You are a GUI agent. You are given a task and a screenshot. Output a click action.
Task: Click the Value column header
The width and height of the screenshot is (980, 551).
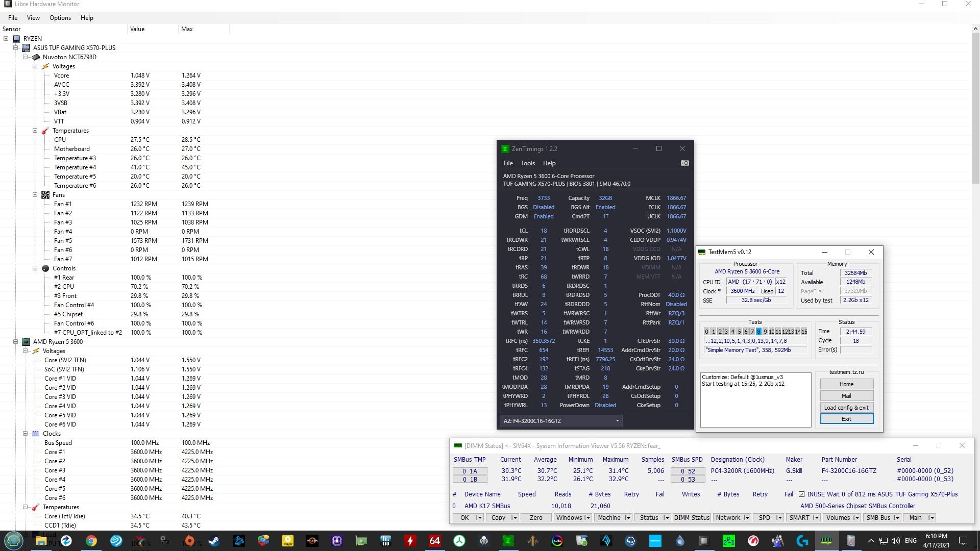point(153,29)
